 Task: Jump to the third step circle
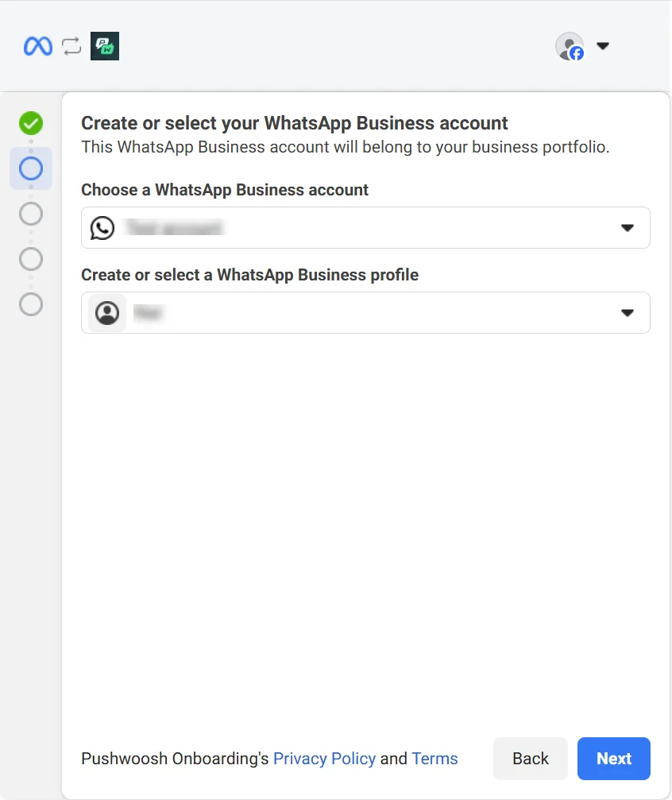tap(31, 214)
